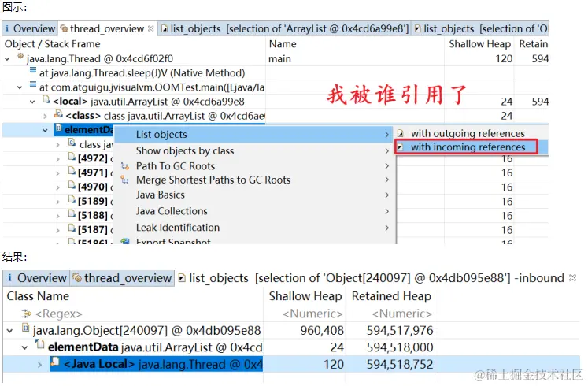
Task: Open Path To GC Roots submenu
Action: 254,165
